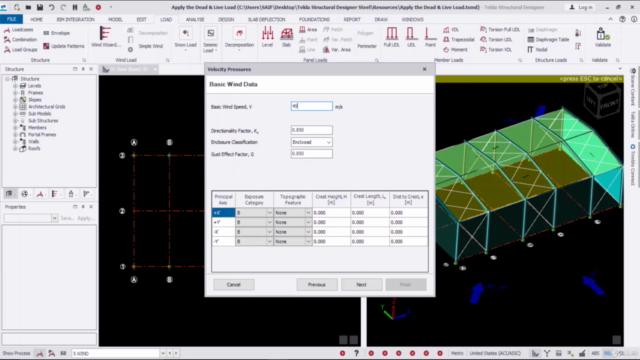Select Roofs in structure tree
Viewport: 640px width, 360px height.
pos(34,149)
